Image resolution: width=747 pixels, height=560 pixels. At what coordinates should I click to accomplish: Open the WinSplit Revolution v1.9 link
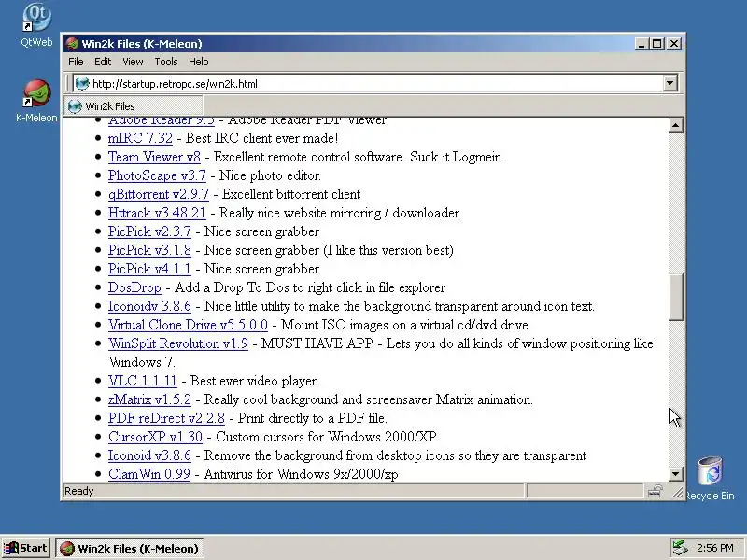[178, 343]
